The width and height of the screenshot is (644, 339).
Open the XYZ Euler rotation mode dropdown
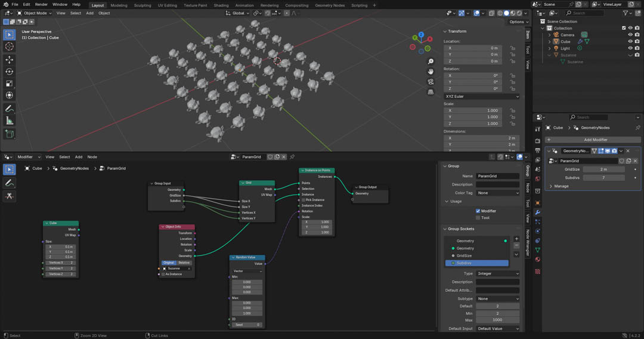(x=481, y=96)
